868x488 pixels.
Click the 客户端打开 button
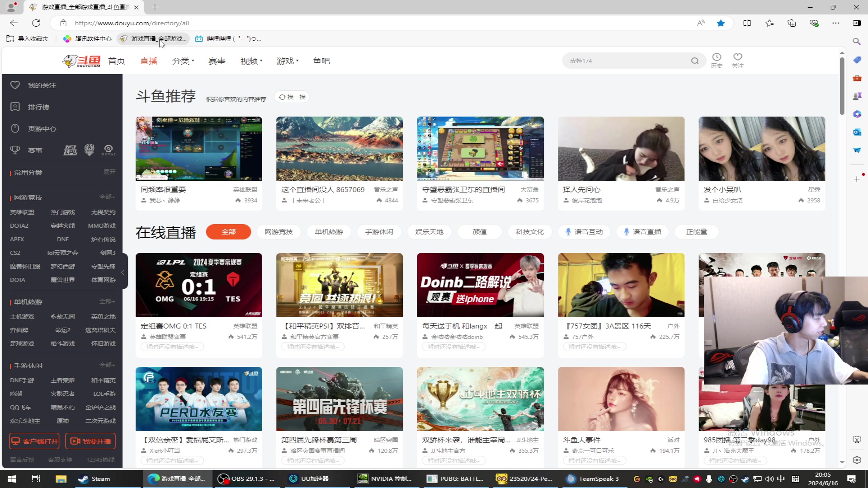(34, 441)
